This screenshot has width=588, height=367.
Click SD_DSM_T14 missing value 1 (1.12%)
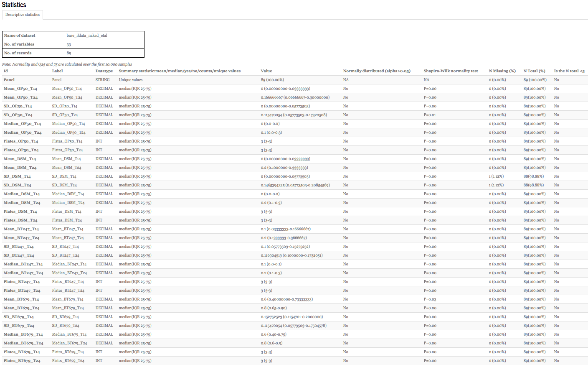(x=496, y=176)
